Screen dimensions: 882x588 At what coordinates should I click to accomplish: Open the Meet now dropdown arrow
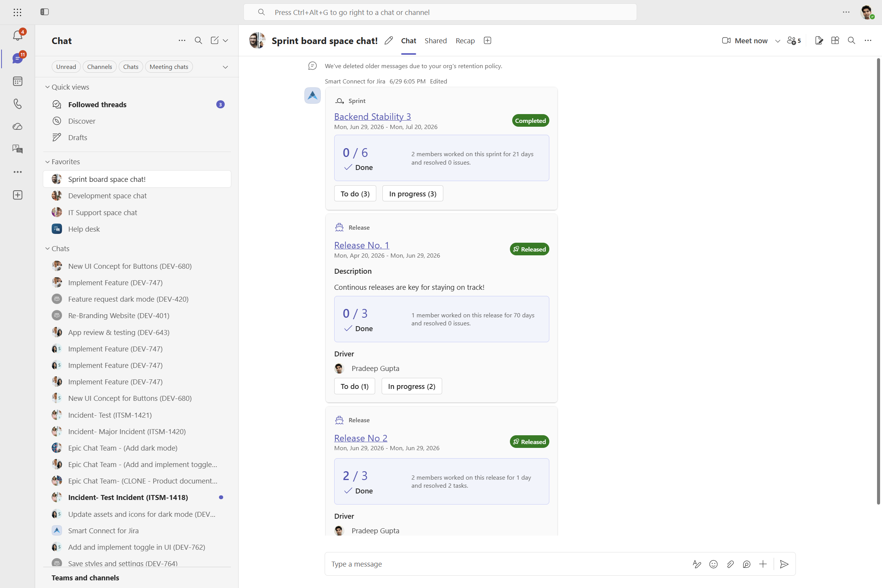pos(777,41)
